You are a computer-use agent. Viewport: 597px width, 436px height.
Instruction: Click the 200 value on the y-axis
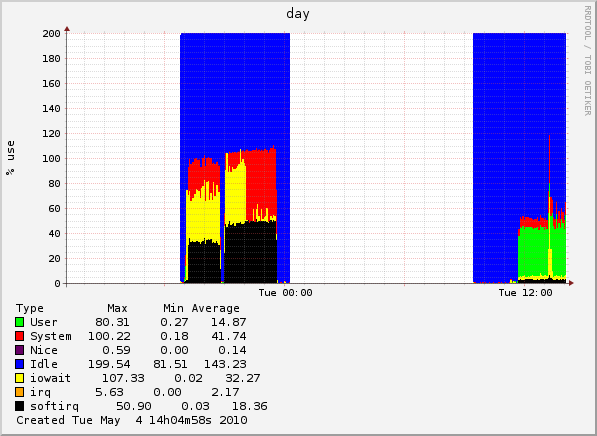pyautogui.click(x=51, y=34)
